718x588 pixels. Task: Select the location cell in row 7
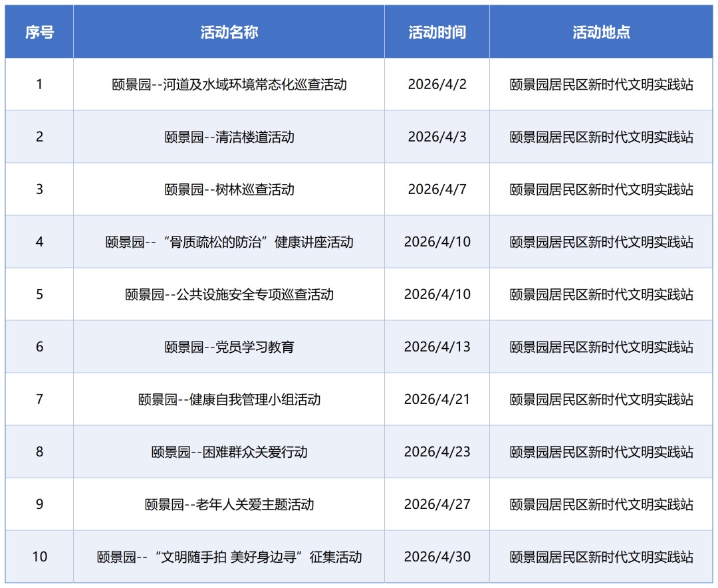[601, 399]
